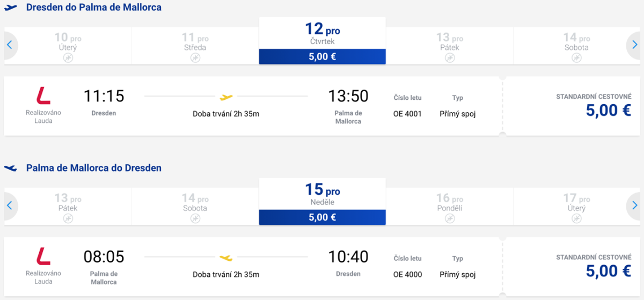Select 5,00 € standard fare for OE 4001
Viewport: 644px width, 300px height.
click(608, 110)
